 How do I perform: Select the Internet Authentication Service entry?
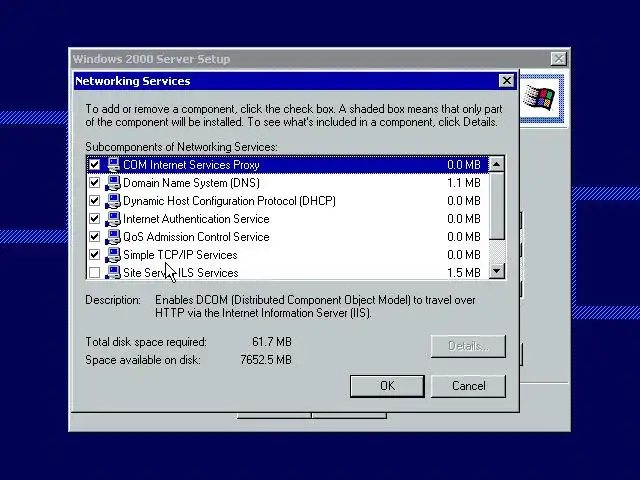point(196,219)
